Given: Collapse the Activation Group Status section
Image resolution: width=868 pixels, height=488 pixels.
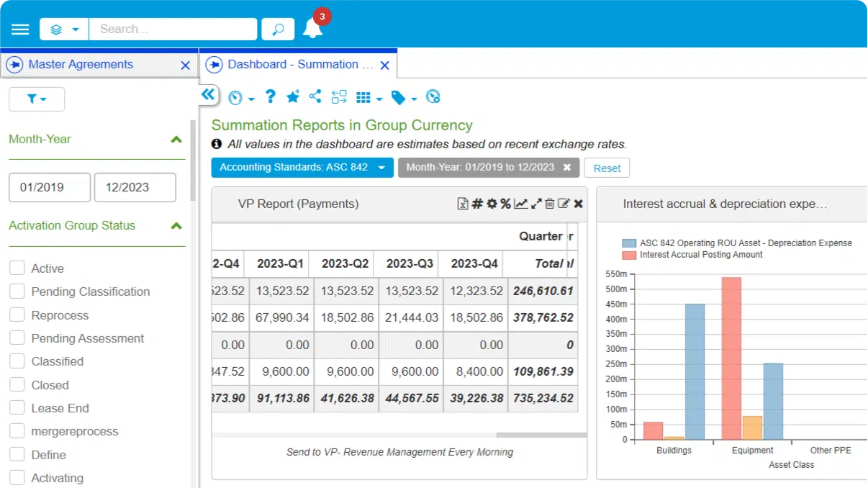Looking at the screenshot, I should (x=176, y=226).
